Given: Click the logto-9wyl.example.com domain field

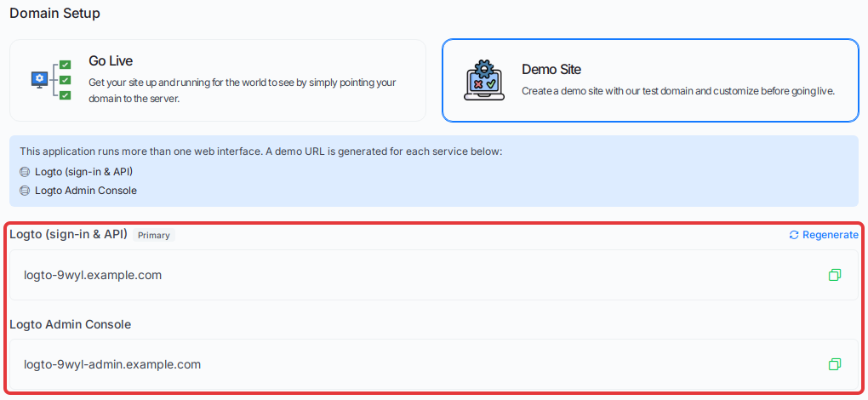Looking at the screenshot, I should tap(433, 275).
